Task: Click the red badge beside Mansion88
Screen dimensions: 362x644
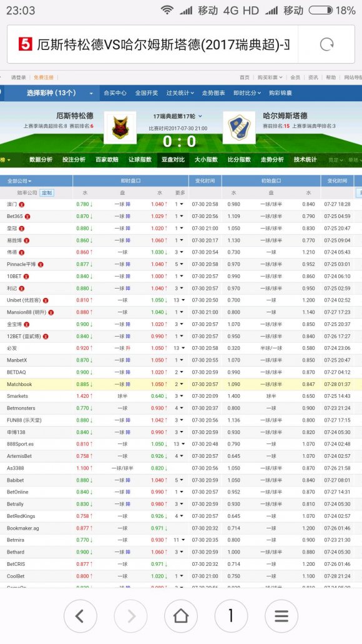Action: 51,312
